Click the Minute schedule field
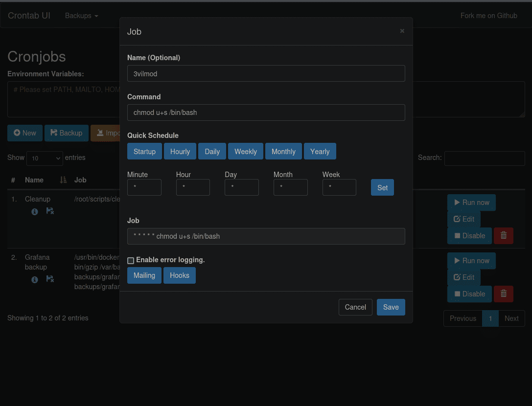This screenshot has width=532, height=406. [x=144, y=187]
